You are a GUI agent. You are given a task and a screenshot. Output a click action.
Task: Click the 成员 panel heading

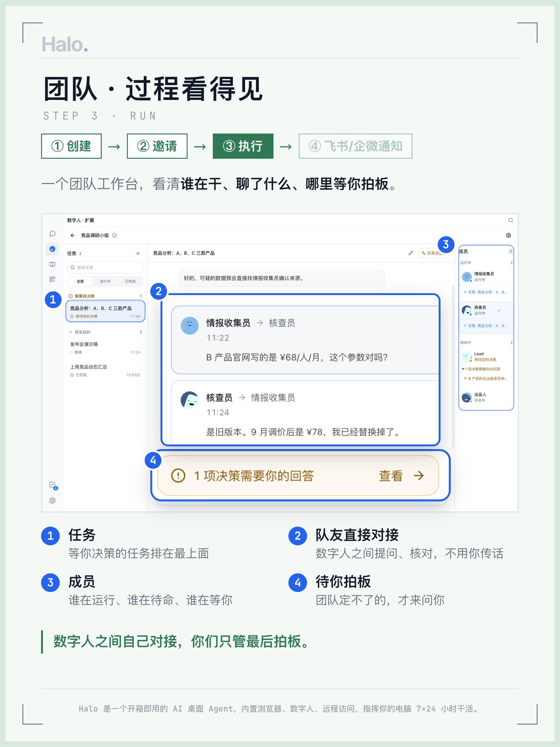463,252
